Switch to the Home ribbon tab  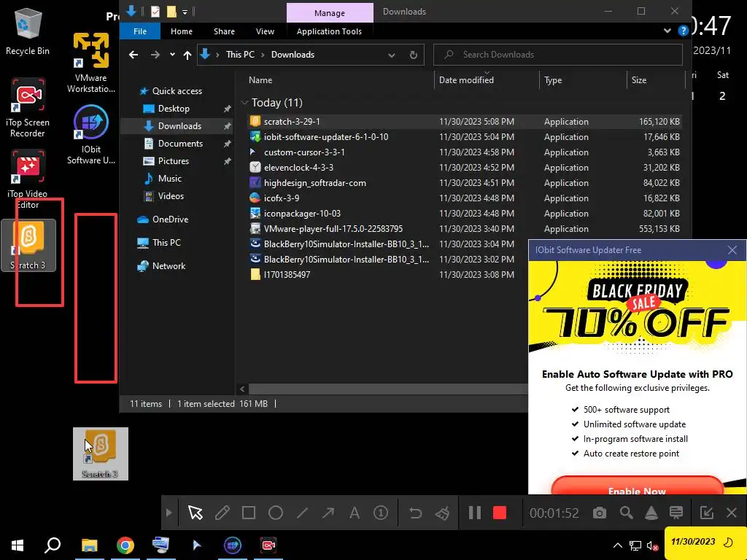click(x=182, y=31)
